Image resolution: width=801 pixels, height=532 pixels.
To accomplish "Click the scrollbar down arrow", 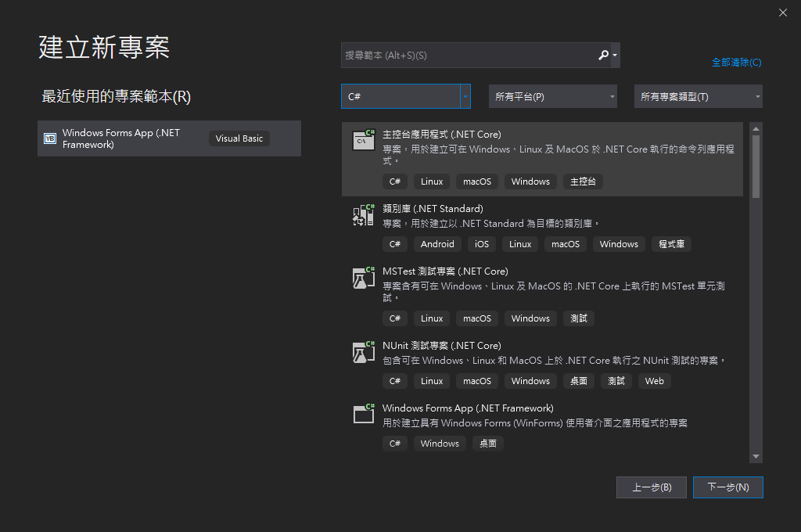I will click(x=756, y=456).
